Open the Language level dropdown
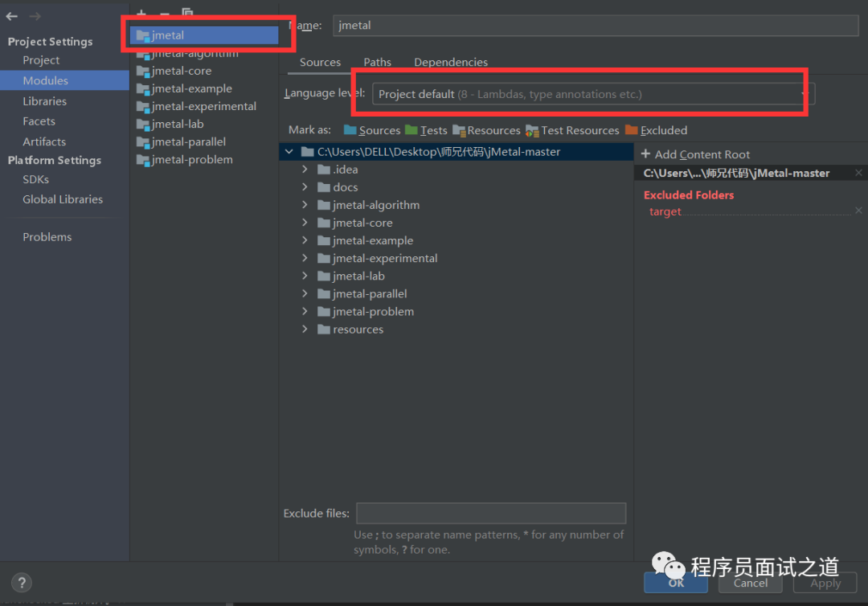 pos(593,94)
